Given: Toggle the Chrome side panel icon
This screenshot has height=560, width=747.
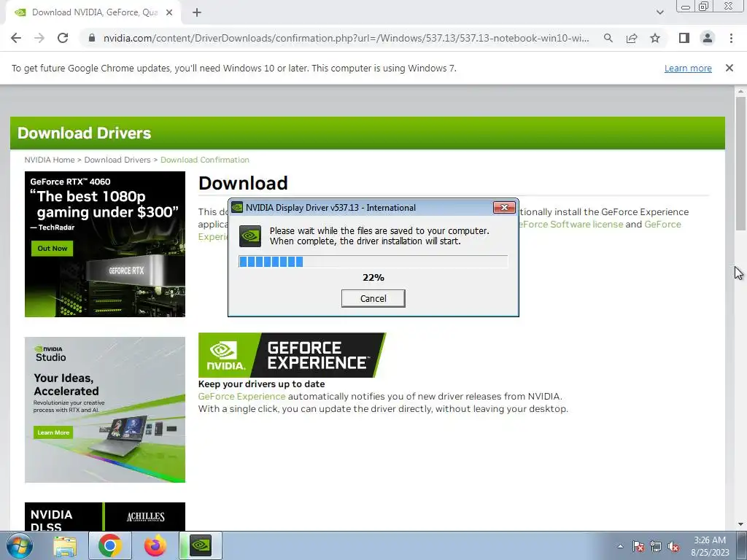Looking at the screenshot, I should click(x=684, y=38).
